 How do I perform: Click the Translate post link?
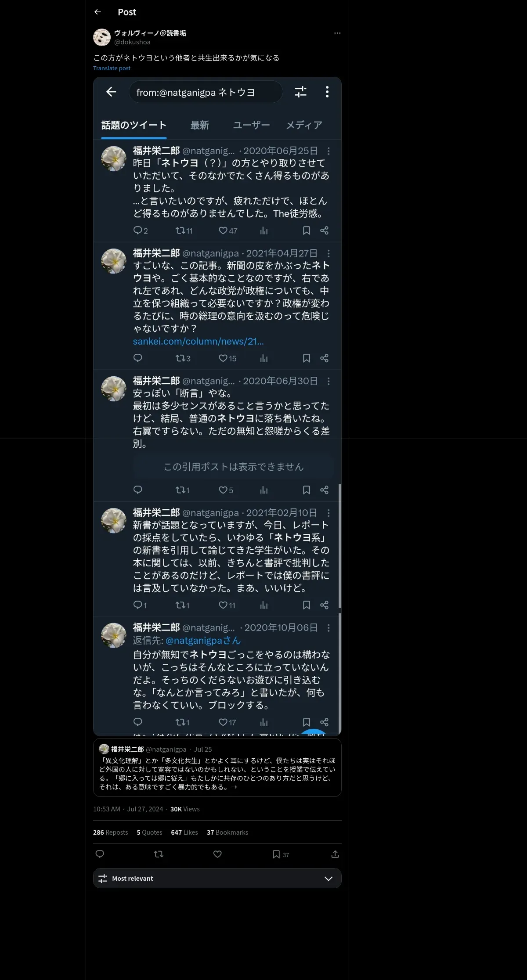click(112, 68)
